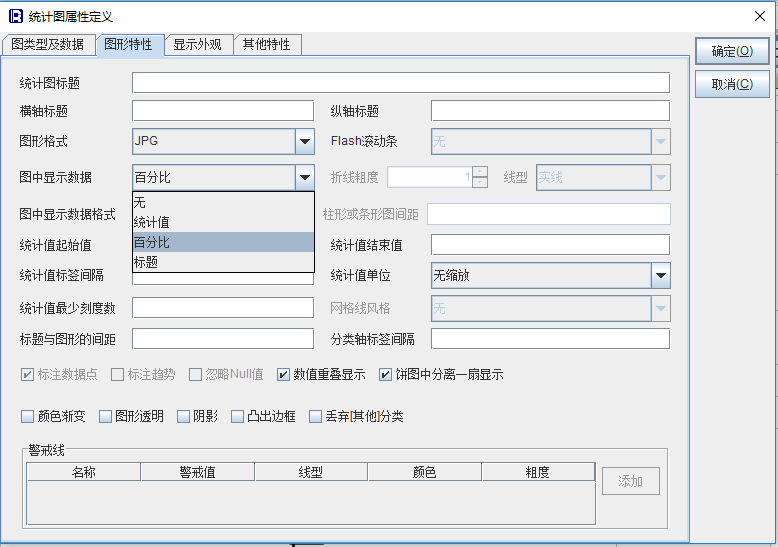Choose 无 in the open list

pos(223,202)
